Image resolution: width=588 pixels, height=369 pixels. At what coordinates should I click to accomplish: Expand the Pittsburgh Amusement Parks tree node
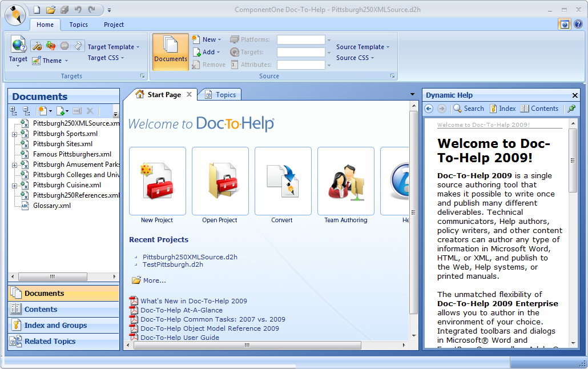point(14,165)
